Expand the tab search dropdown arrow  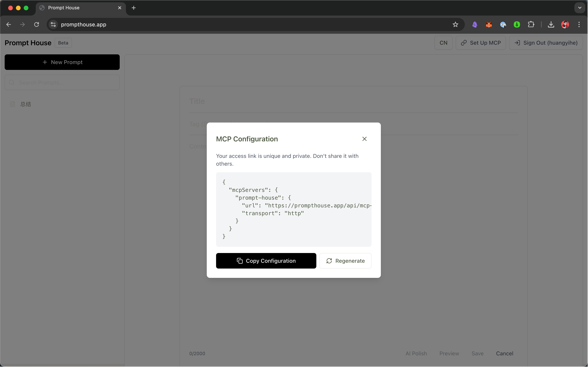579,8
